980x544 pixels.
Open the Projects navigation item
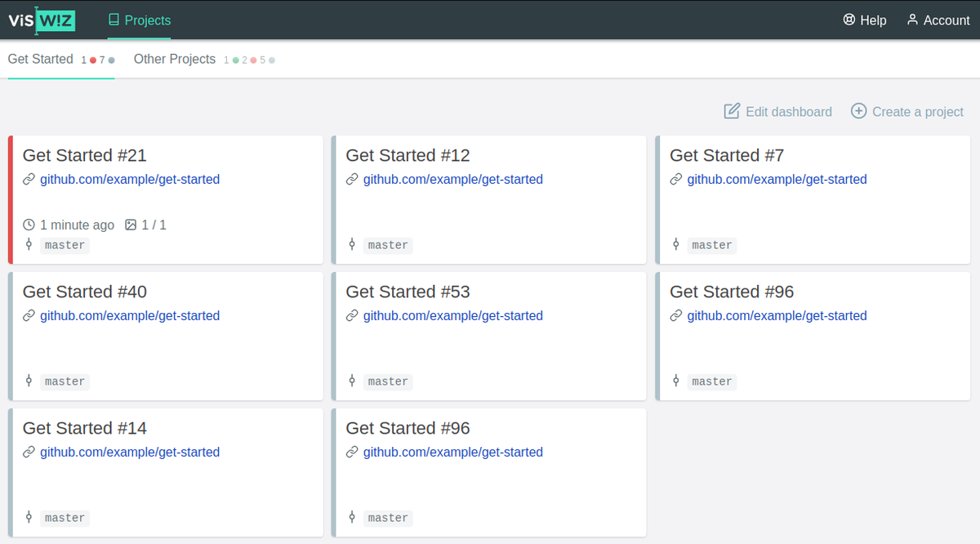[x=140, y=20]
